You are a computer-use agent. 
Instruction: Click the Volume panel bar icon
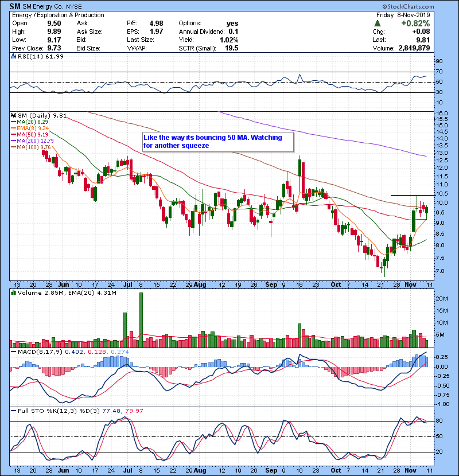(13, 292)
